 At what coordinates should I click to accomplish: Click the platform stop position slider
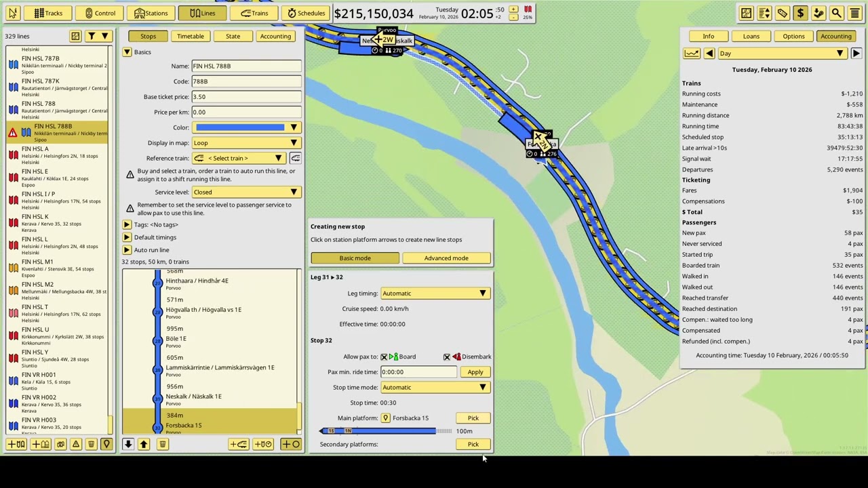(386, 431)
